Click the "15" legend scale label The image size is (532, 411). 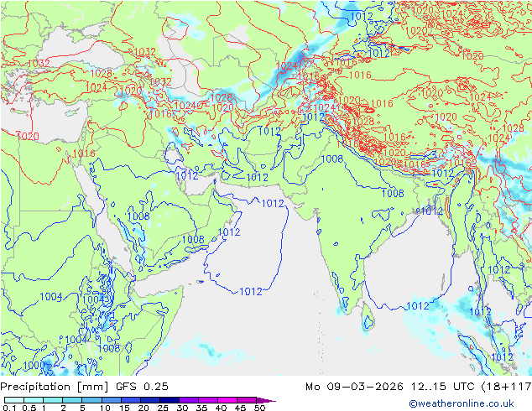tap(124, 408)
